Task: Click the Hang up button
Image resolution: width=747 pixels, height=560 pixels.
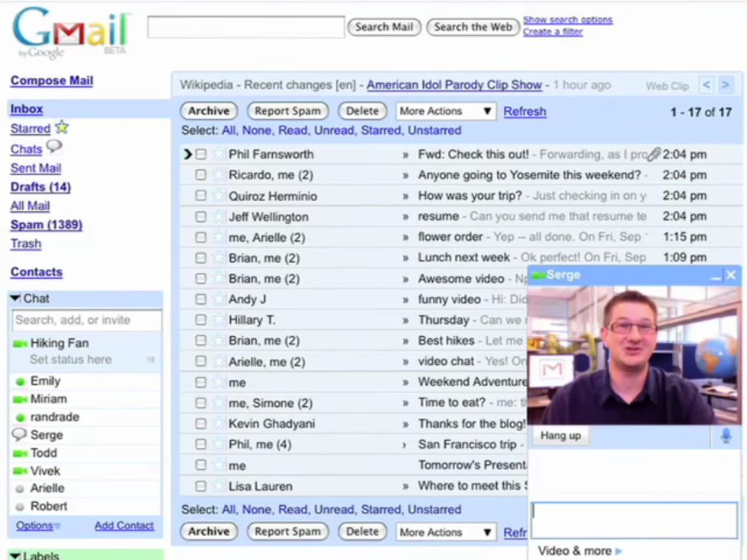Action: tap(561, 436)
